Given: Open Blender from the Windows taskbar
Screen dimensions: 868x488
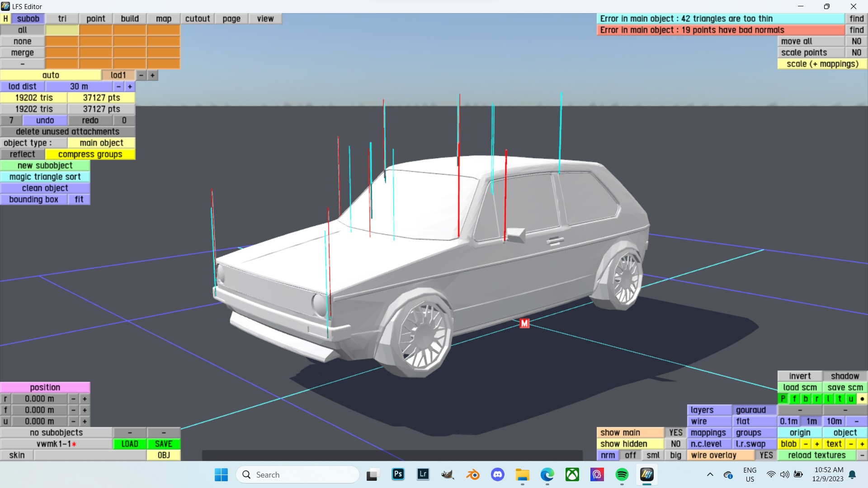Looking at the screenshot, I should point(473,474).
